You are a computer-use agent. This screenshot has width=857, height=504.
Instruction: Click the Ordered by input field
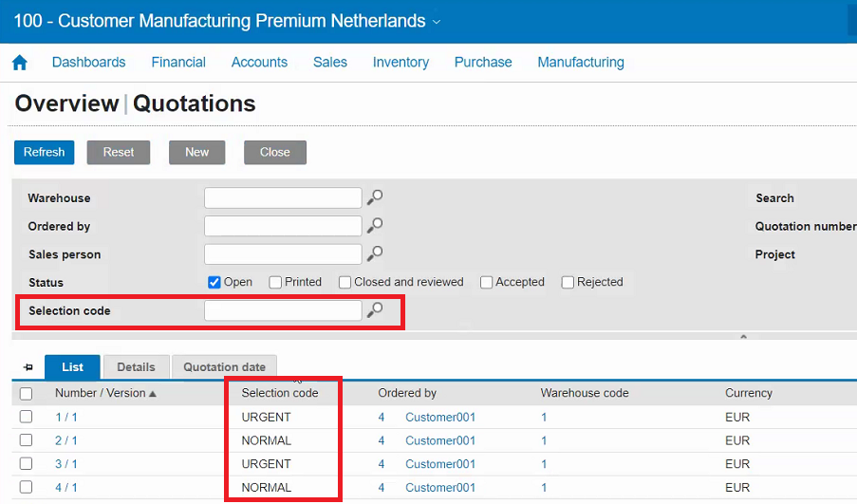coord(283,226)
